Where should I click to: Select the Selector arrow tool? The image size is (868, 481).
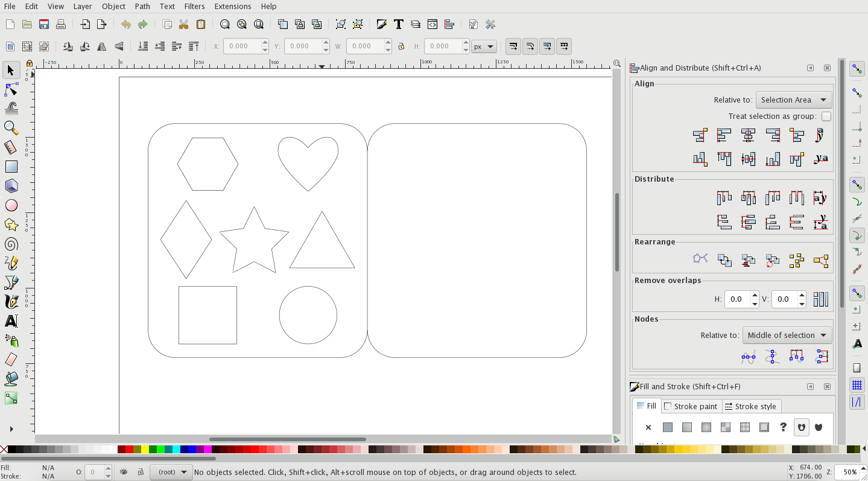11,70
